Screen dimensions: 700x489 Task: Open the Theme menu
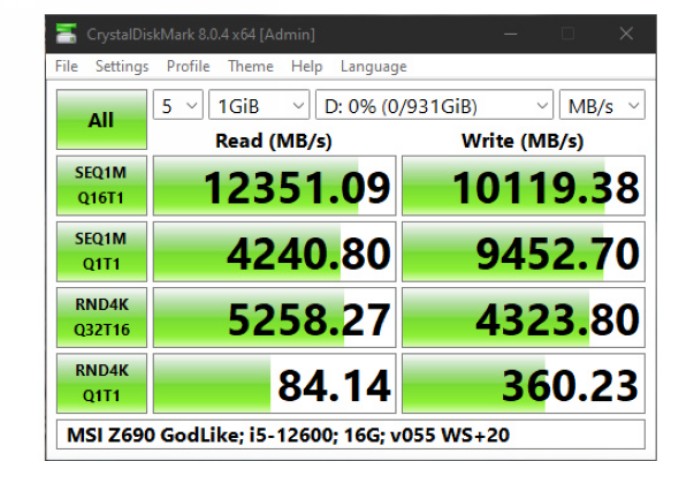point(250,66)
